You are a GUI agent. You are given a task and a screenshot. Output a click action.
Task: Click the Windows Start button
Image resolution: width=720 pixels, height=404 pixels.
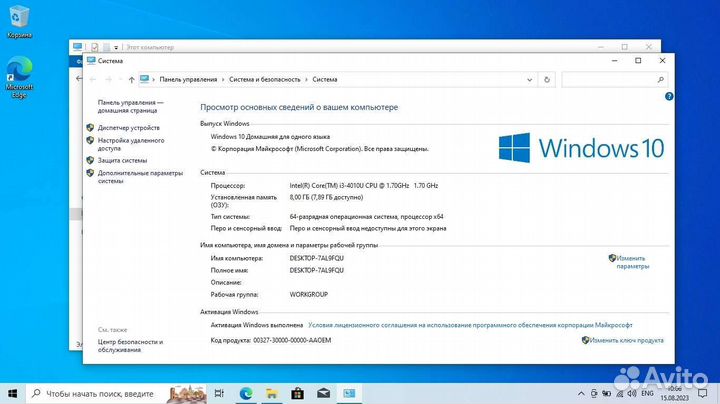coord(12,393)
